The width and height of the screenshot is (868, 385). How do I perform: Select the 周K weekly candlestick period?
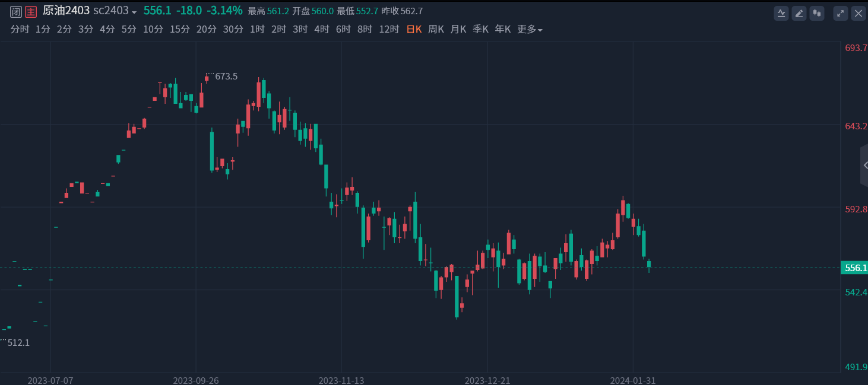[x=436, y=29]
